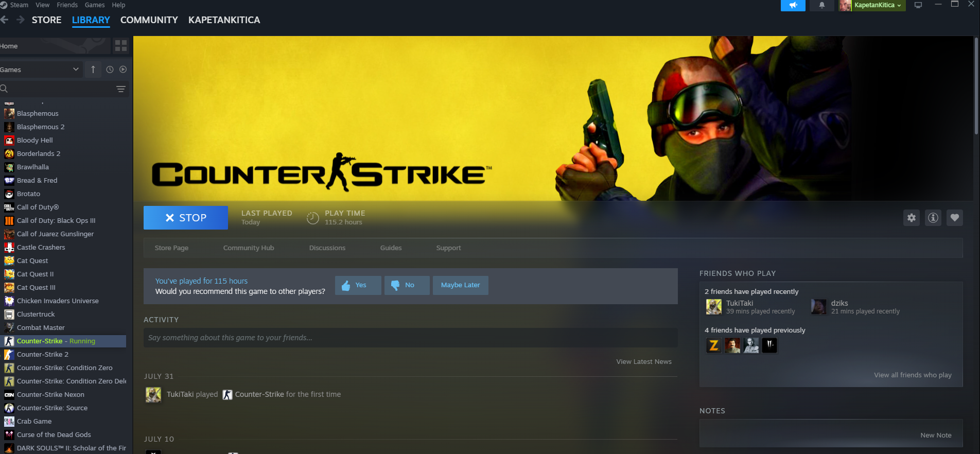Screen dimensions: 980x454
Task: Switch to the Community tab
Action: pyautogui.click(x=149, y=20)
